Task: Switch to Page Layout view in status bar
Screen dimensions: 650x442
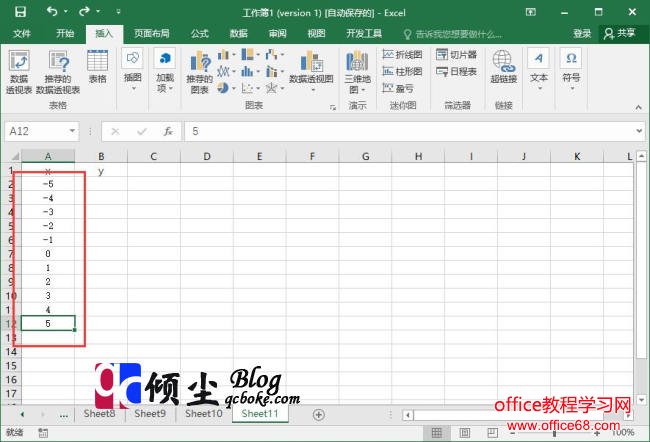Action: click(x=465, y=433)
